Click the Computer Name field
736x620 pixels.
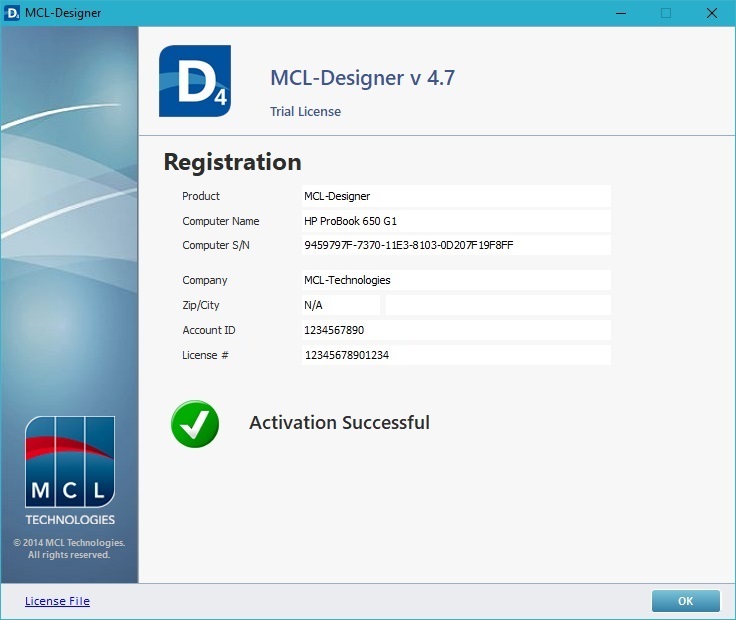(x=456, y=221)
